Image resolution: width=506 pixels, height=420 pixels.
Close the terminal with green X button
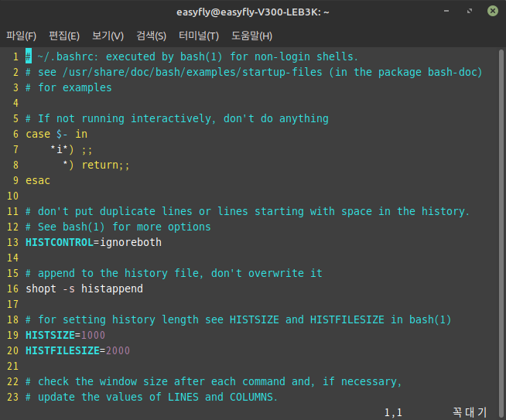[492, 12]
